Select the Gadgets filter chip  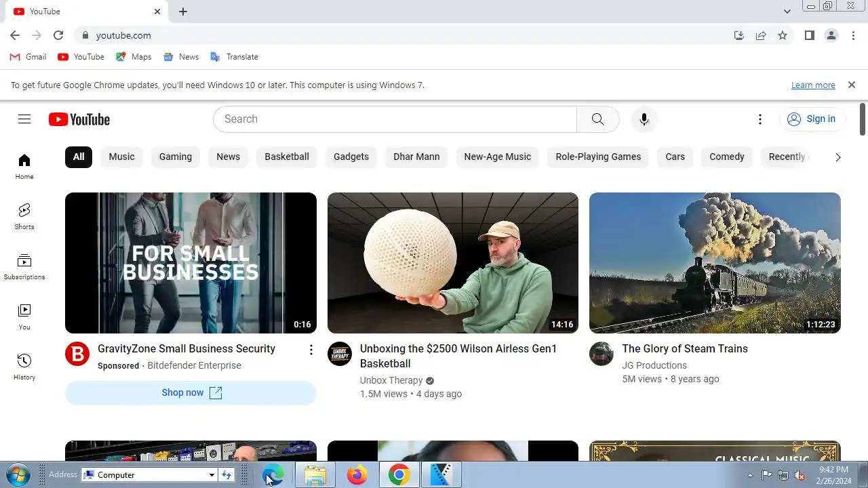click(351, 157)
